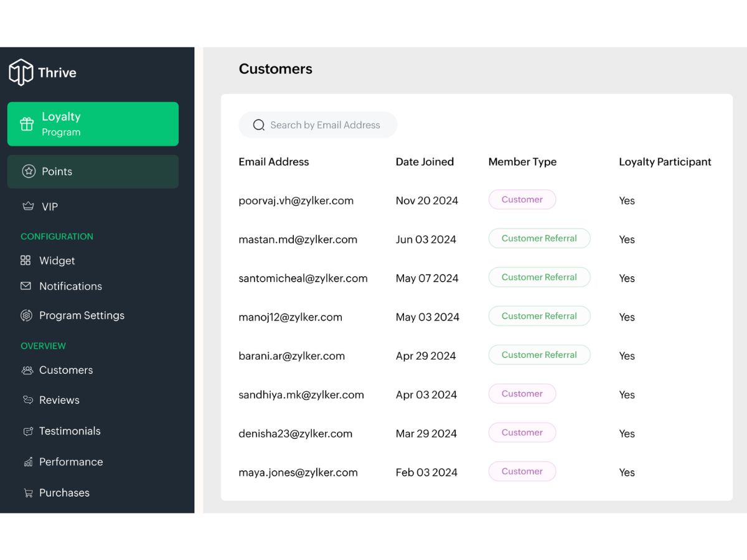Image resolution: width=747 pixels, height=560 pixels.
Task: Click the Nov 20 2024 date cell
Action: (427, 200)
